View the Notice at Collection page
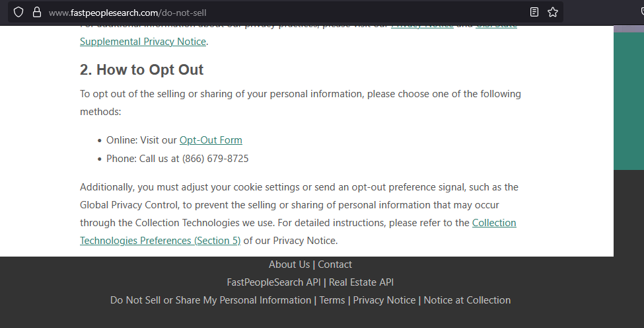Screen dimensions: 644x328 (467, 300)
